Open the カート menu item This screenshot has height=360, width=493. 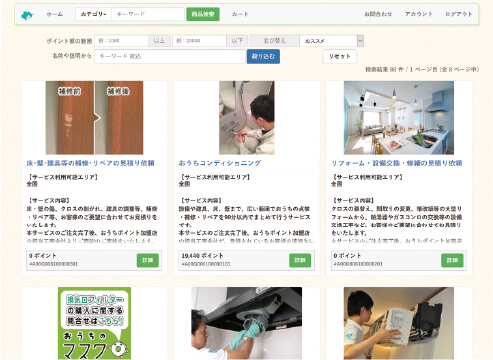click(x=240, y=14)
